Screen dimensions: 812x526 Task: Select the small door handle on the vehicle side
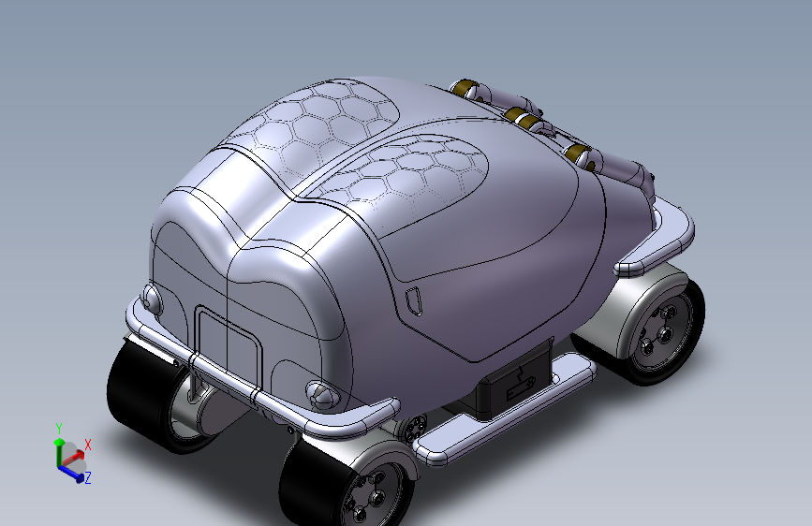[x=414, y=301]
